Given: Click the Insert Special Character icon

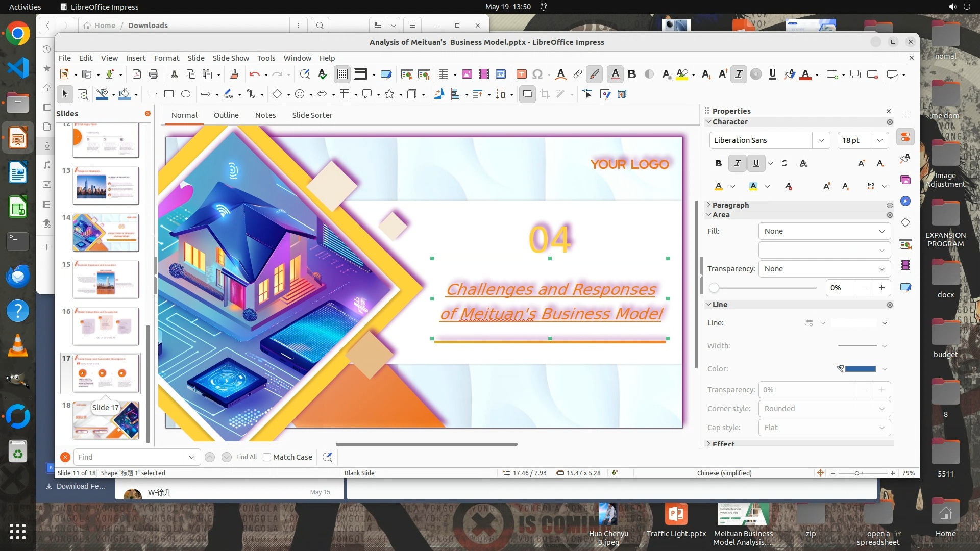Looking at the screenshot, I should click(x=537, y=74).
